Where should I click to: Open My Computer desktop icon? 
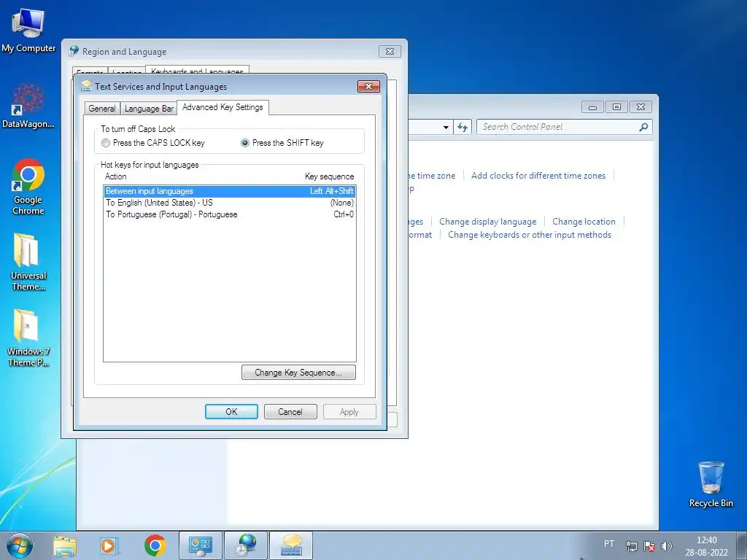28,30
